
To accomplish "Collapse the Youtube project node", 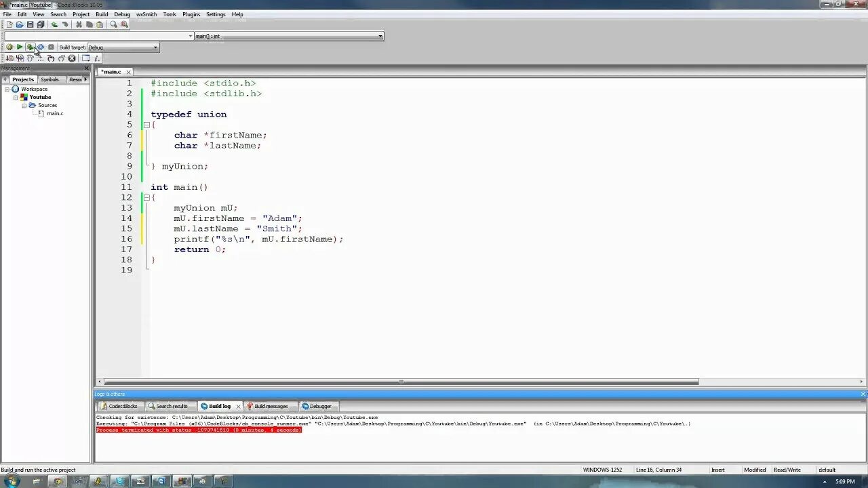I will tap(16, 97).
